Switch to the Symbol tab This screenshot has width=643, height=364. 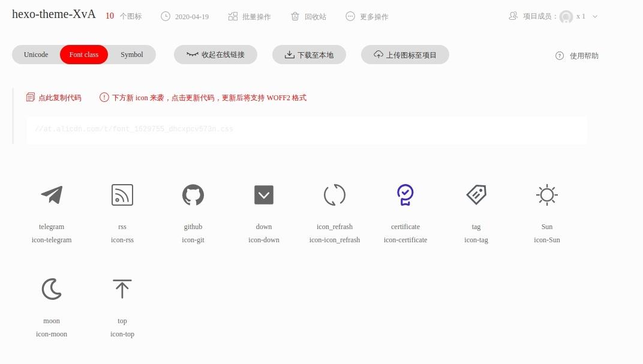pos(131,55)
